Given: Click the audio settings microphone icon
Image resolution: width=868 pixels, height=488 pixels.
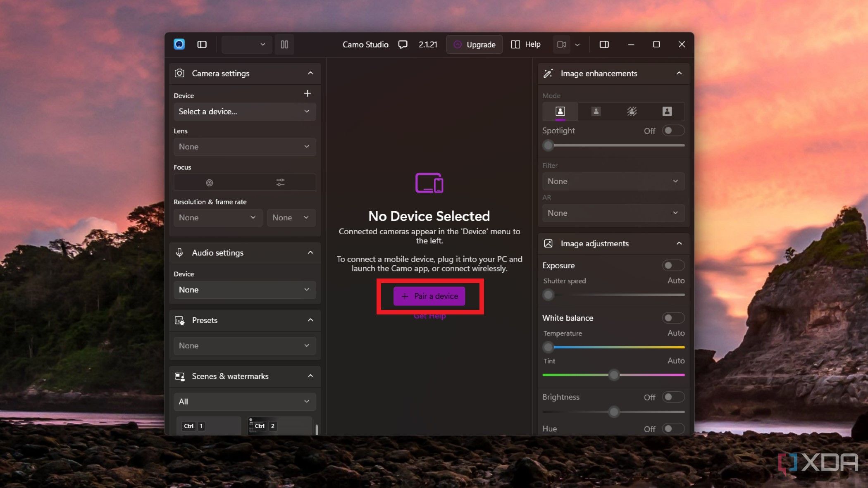Looking at the screenshot, I should point(179,252).
